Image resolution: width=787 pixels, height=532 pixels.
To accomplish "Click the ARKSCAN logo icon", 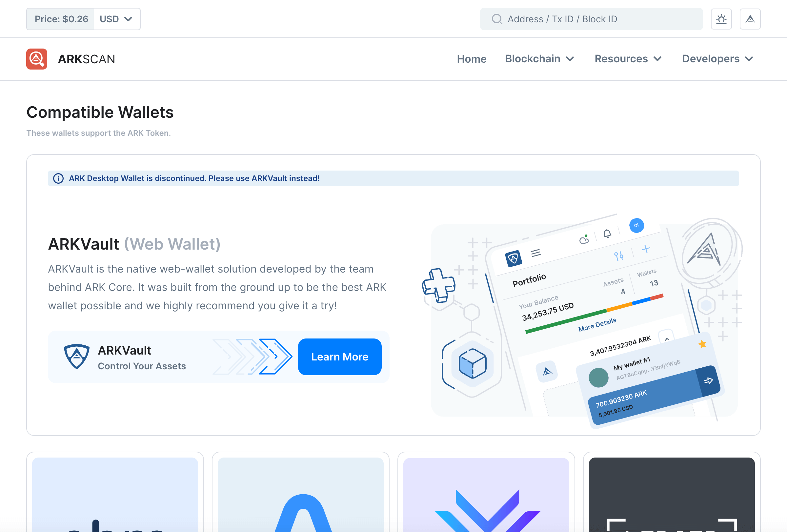I will pos(37,59).
